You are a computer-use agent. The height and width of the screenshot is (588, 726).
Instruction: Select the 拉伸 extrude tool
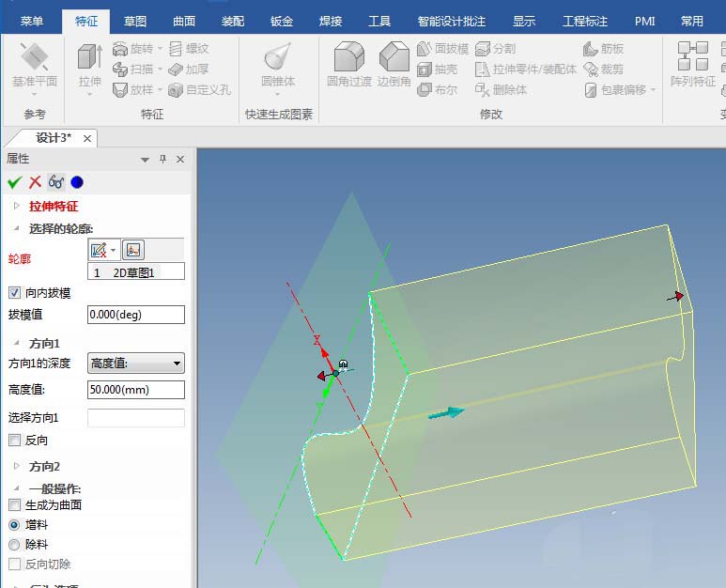pos(90,65)
